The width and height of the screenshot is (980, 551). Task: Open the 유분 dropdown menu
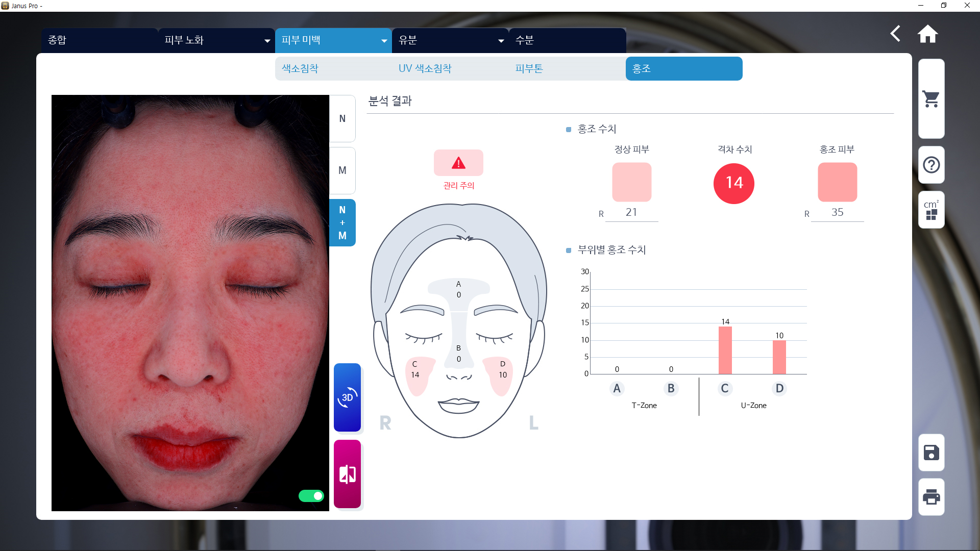point(450,40)
